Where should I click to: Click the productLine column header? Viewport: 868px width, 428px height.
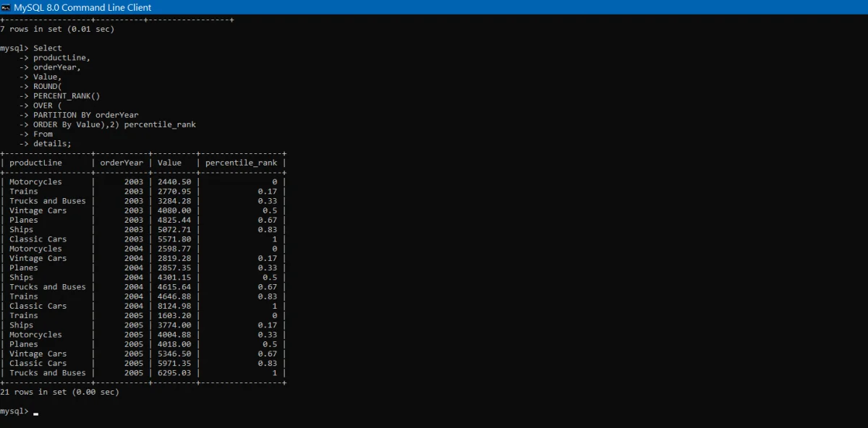click(35, 163)
